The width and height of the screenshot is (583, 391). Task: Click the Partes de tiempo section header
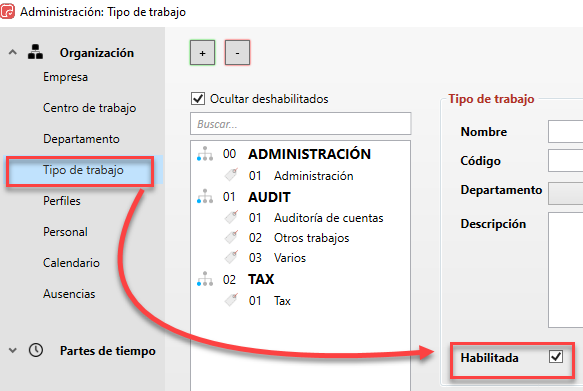click(108, 350)
